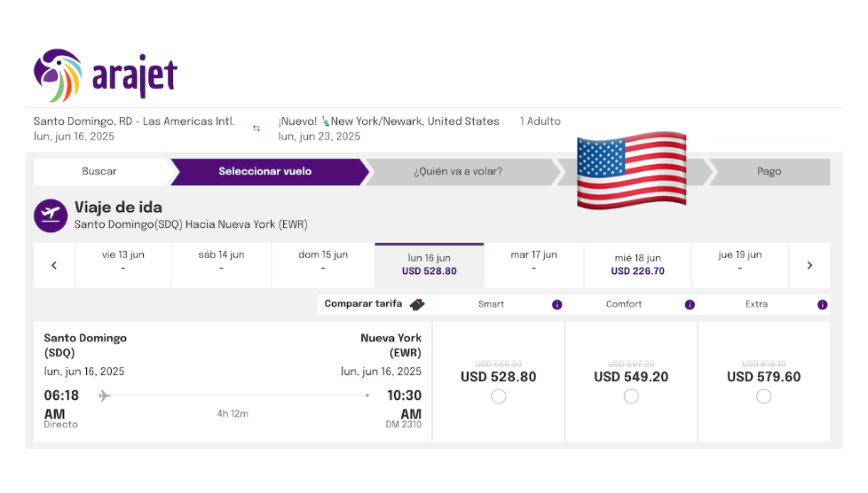The width and height of the screenshot is (868, 493).
Task: Click the Viaje de ida heading
Action: tap(118, 207)
